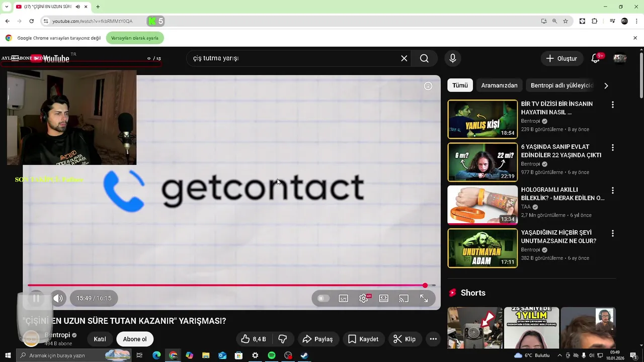
Task: Click Varsayılan olarak ayarla button
Action: pyautogui.click(x=135, y=38)
